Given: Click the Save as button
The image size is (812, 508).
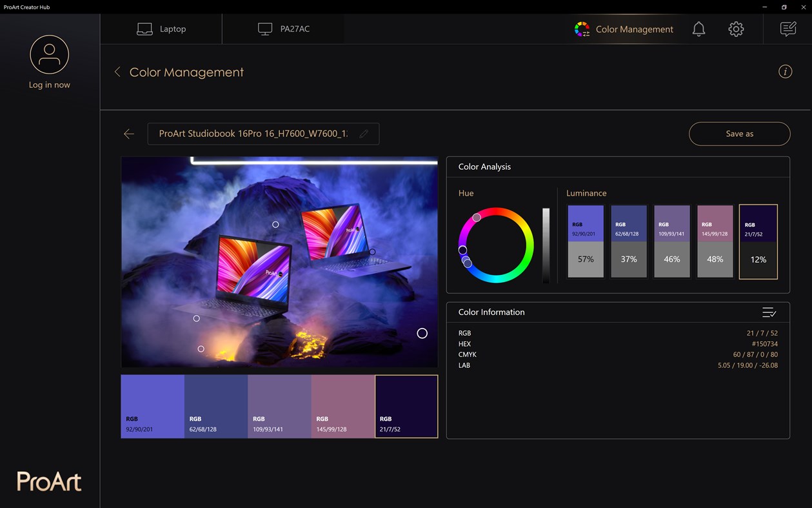Looking at the screenshot, I should click(x=739, y=134).
